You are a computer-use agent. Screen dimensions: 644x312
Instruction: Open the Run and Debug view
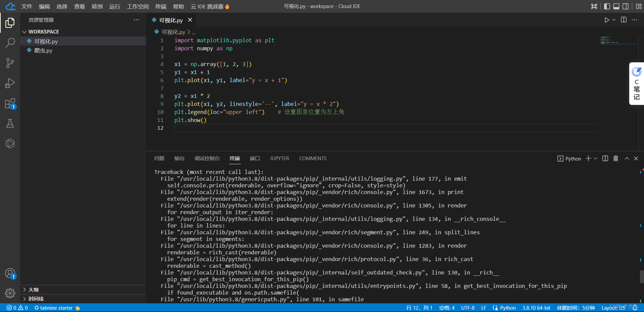(10, 83)
